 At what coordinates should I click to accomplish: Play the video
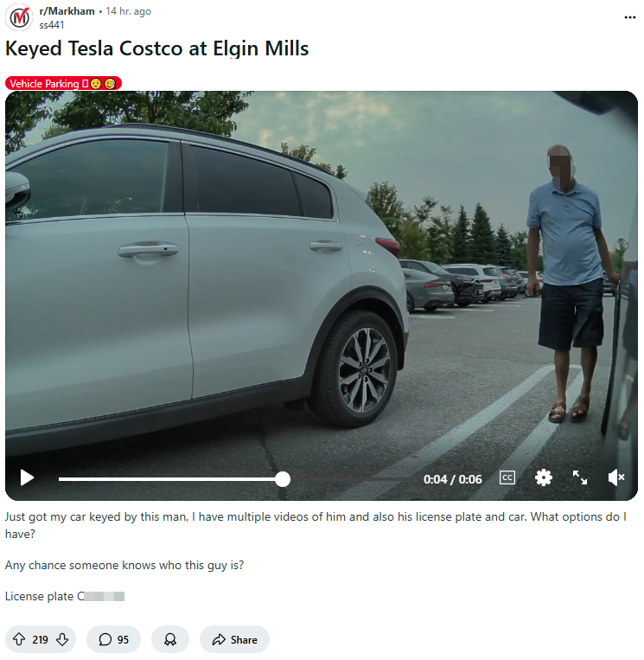click(27, 477)
